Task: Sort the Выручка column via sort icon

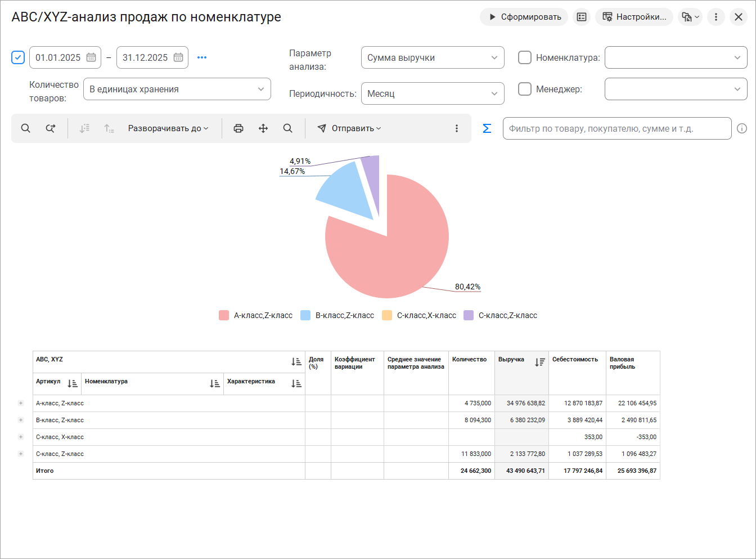Action: [x=540, y=362]
